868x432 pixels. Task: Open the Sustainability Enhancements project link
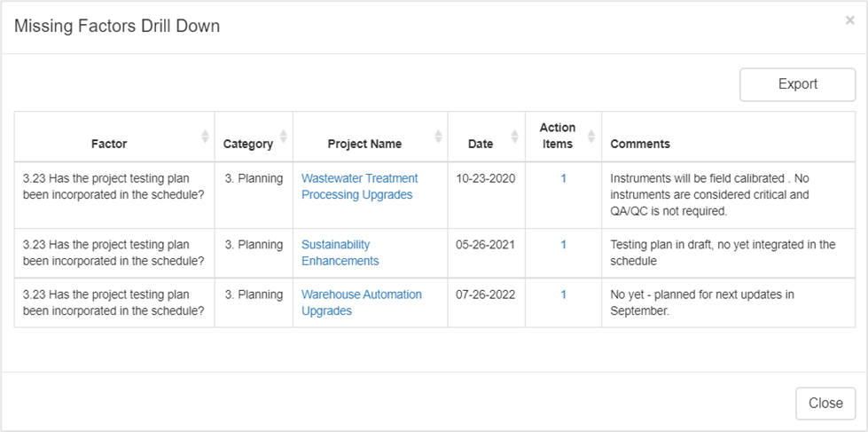click(x=340, y=253)
